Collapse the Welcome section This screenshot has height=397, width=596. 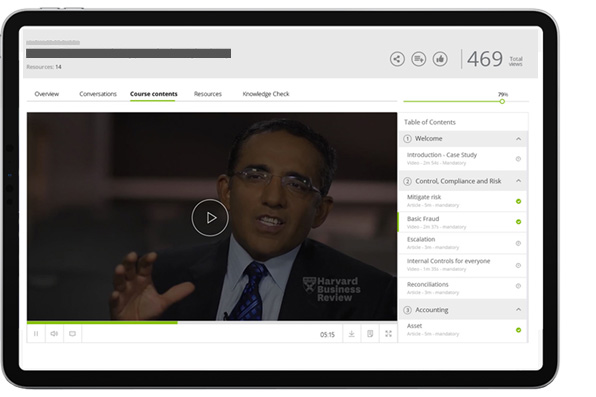pyautogui.click(x=518, y=139)
